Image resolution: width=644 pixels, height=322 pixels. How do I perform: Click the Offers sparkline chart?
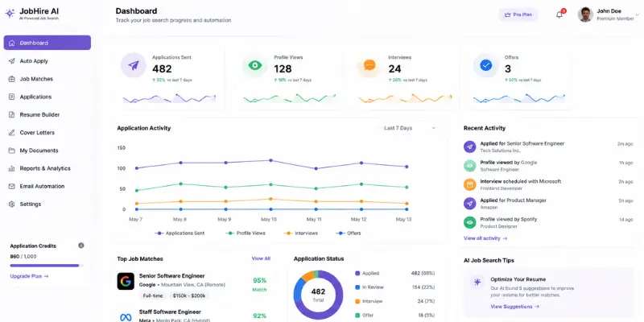click(518, 98)
